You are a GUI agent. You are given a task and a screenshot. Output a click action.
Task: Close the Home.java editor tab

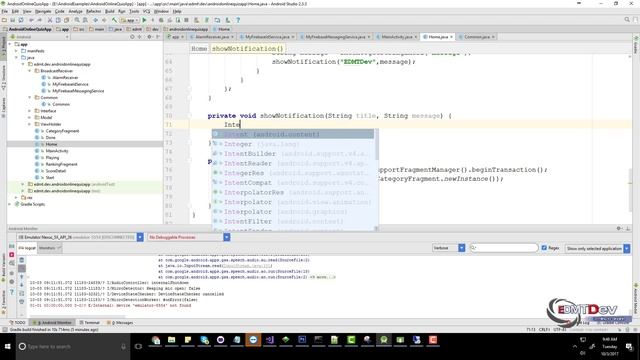tap(451, 37)
